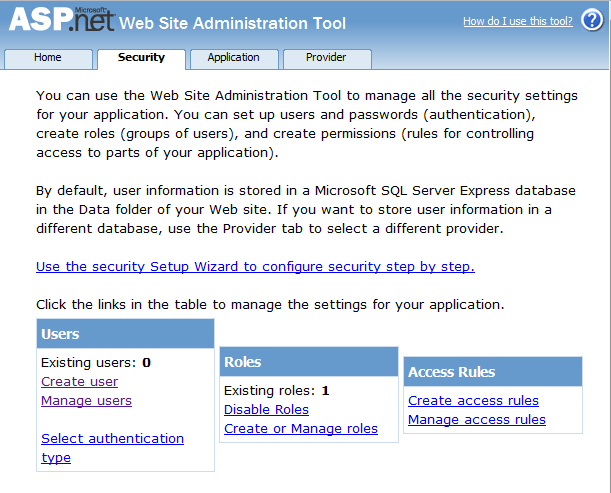The image size is (611, 493).
Task: Click the ASP.net logo
Action: [x=60, y=20]
